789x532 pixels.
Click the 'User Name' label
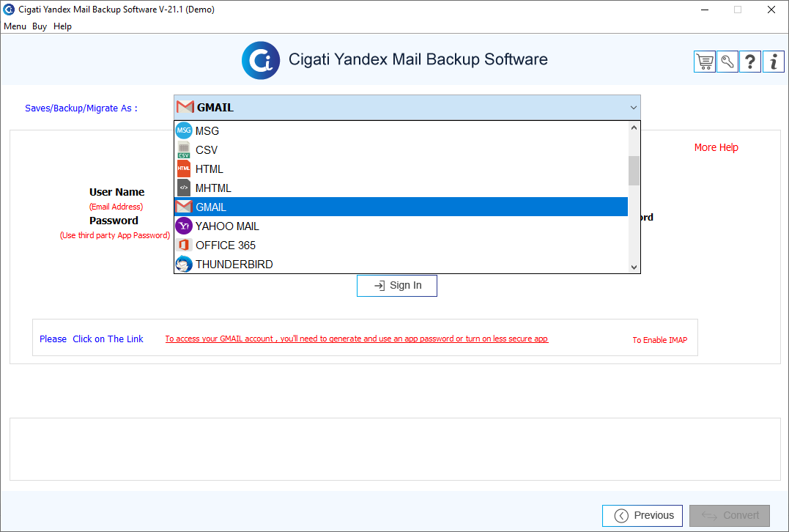(x=116, y=192)
